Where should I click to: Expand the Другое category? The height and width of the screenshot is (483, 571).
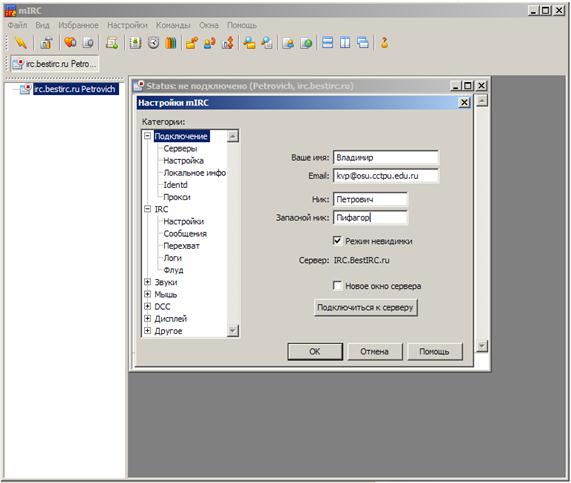pyautogui.click(x=147, y=330)
